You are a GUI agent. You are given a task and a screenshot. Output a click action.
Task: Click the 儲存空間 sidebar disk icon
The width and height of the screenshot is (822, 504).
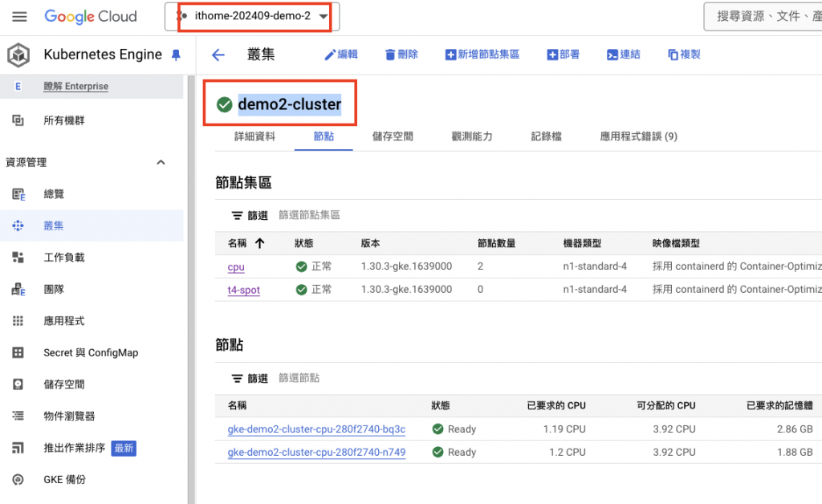18,384
